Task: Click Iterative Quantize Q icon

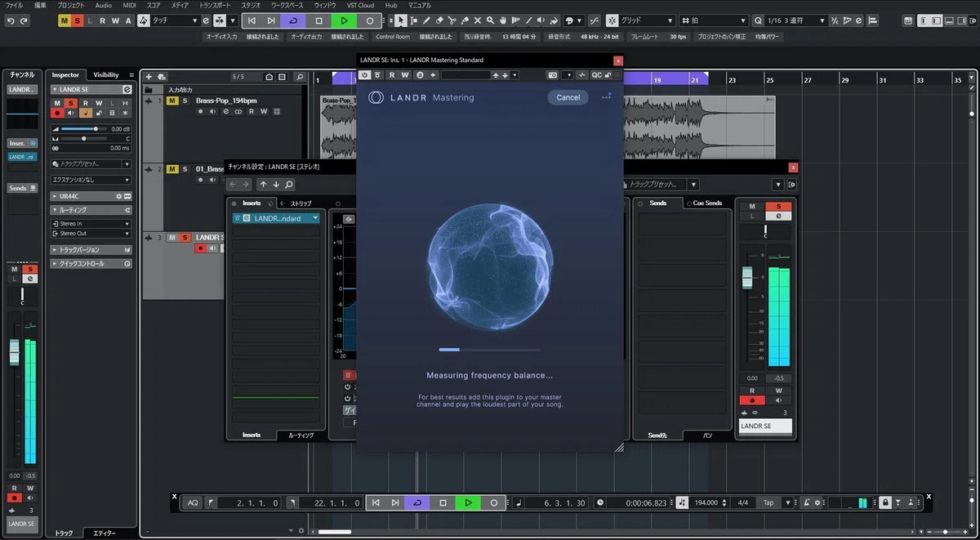Action: click(757, 20)
